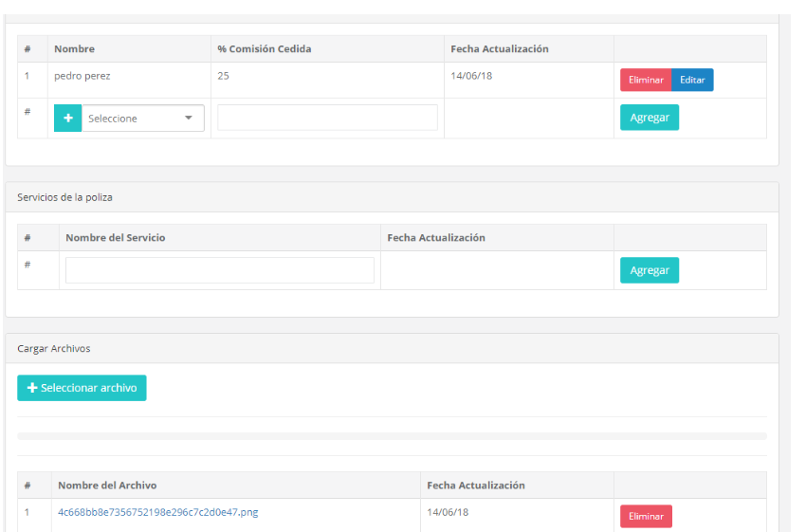Select the pedro perez name cell
The image size is (806, 532).
pos(82,76)
